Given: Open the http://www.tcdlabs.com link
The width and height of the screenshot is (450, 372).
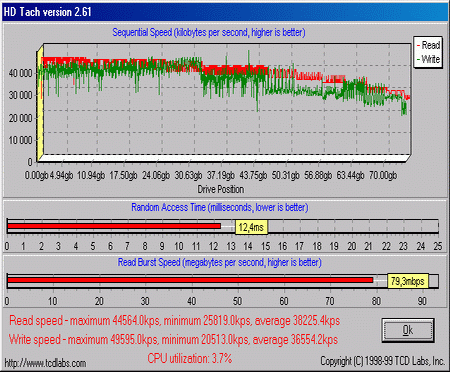Looking at the screenshot, I should (x=45, y=363).
